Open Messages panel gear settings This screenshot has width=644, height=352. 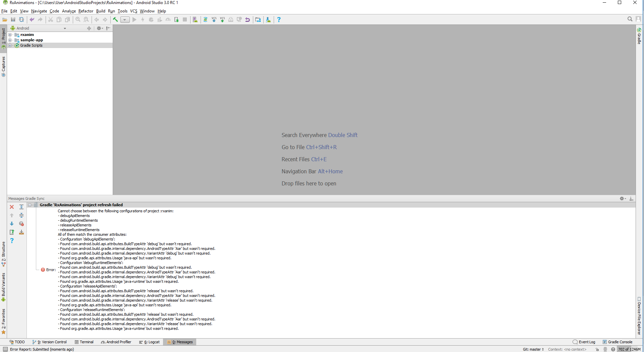coord(623,199)
